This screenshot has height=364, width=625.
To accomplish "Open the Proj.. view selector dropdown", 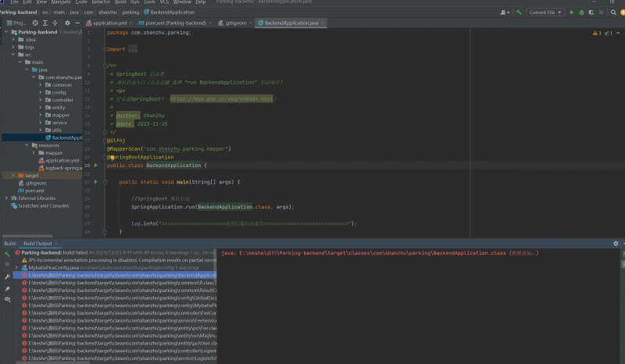I will pos(16,23).
